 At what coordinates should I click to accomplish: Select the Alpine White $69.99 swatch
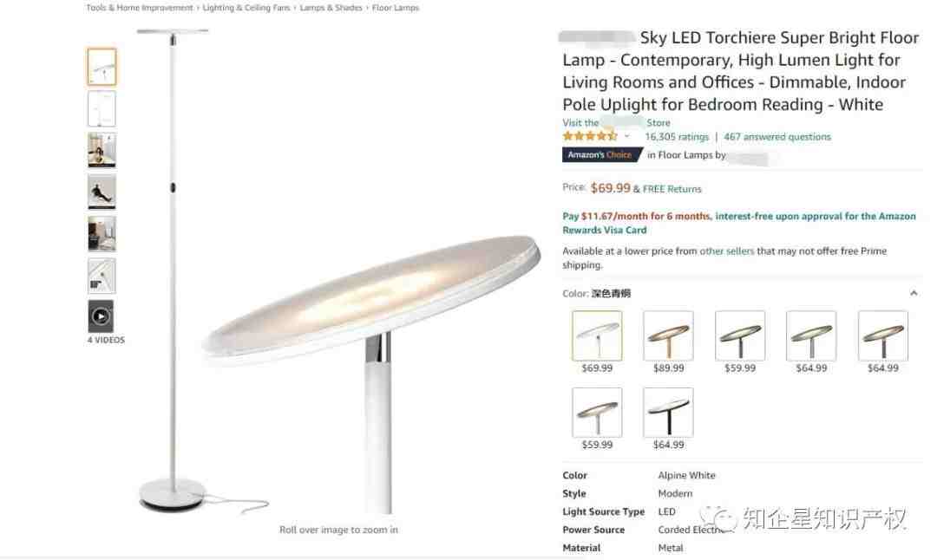[597, 335]
